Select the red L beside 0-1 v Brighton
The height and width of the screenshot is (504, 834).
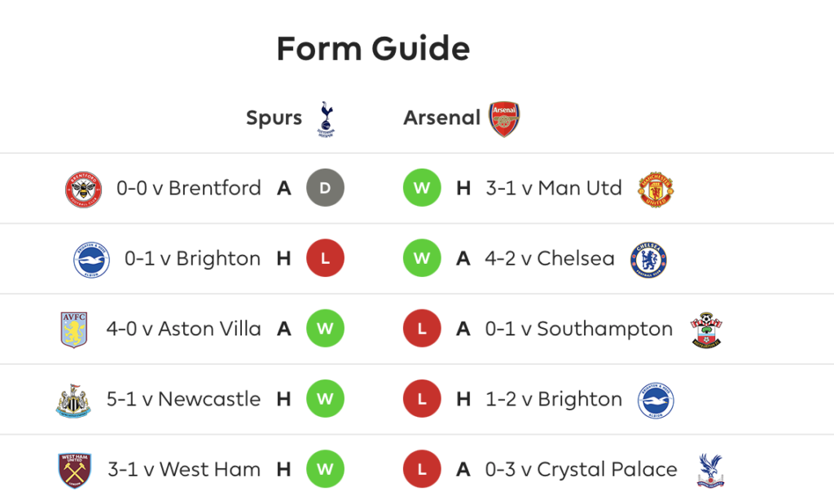(325, 258)
